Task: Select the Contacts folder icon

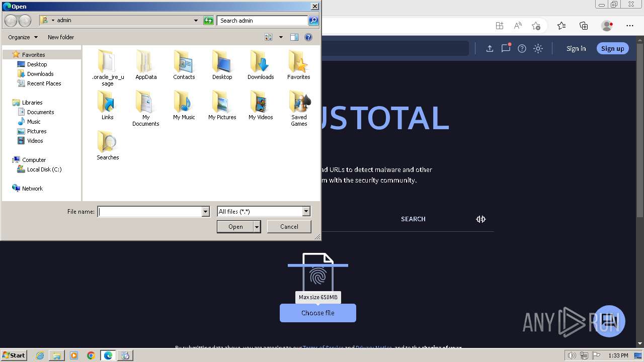Action: tap(184, 64)
